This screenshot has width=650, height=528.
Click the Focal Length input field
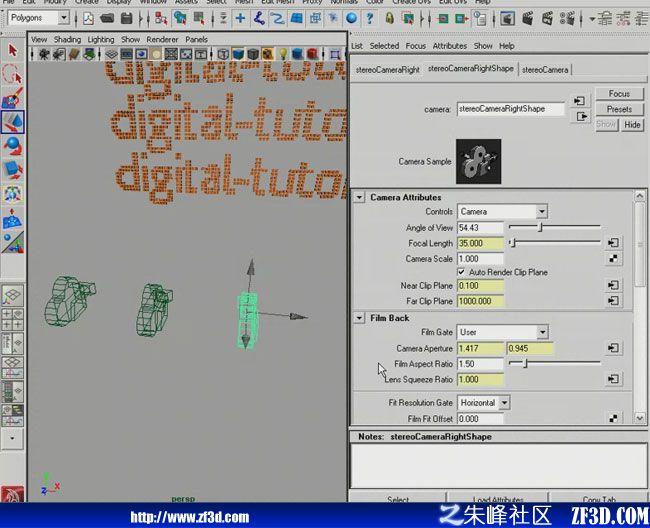pos(480,243)
